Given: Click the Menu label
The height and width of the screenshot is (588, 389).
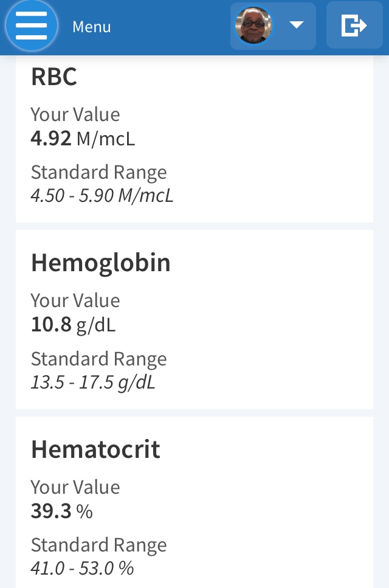Looking at the screenshot, I should pyautogui.click(x=92, y=27).
